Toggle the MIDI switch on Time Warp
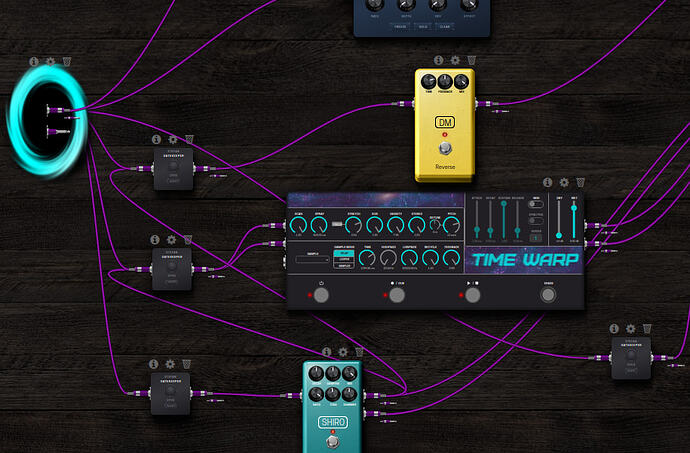The height and width of the screenshot is (453, 690). coord(536,205)
